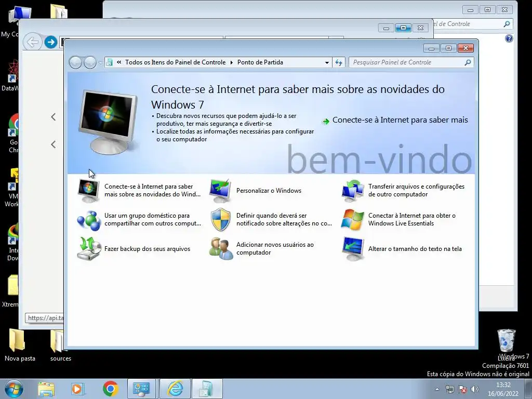Click the Ponto de Partida breadcrumb
Image resolution: width=532 pixels, height=399 pixels.
260,62
